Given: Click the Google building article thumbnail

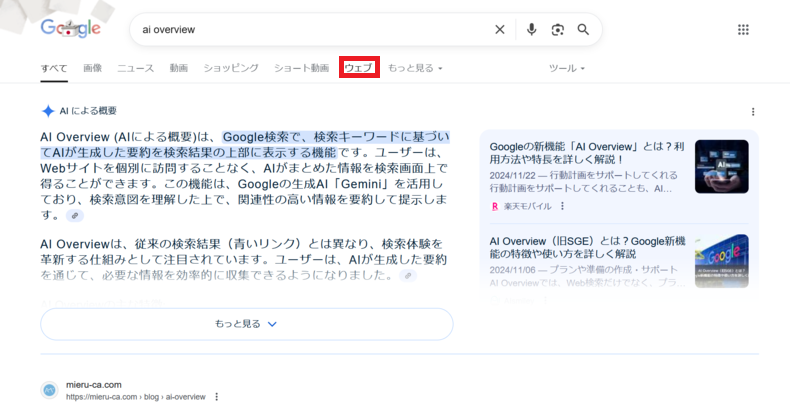Looking at the screenshot, I should click(x=721, y=261).
